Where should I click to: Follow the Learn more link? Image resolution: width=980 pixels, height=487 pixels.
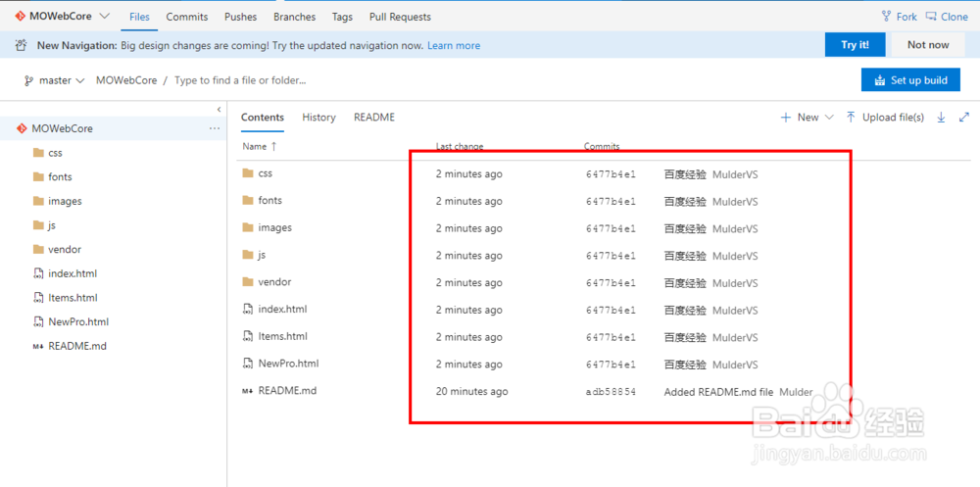454,45
